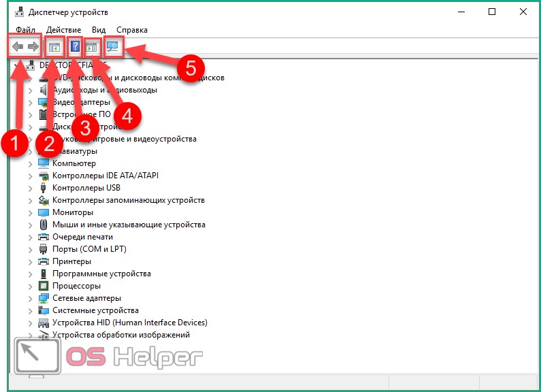This screenshot has width=541, height=392.
Task: Select the Мониторы label
Action: [72, 212]
